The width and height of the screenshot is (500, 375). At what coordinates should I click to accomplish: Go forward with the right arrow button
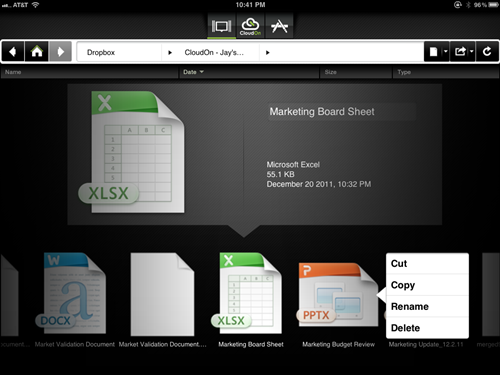(60, 52)
